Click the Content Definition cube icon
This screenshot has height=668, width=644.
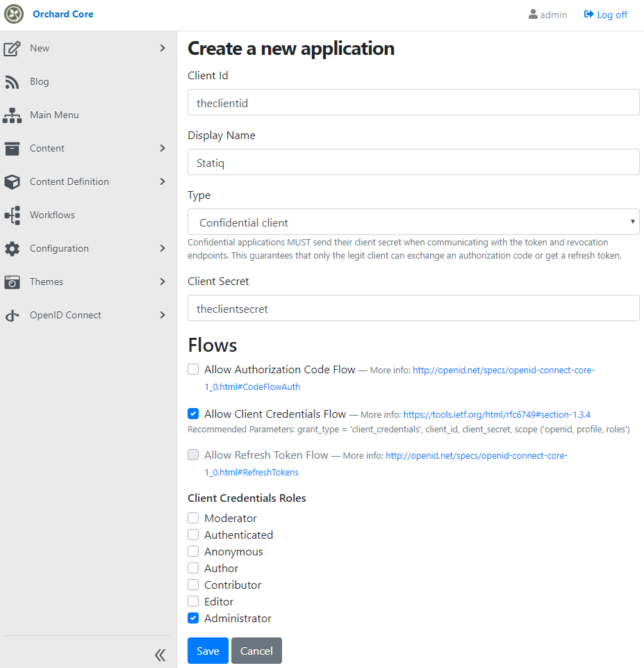(x=12, y=182)
